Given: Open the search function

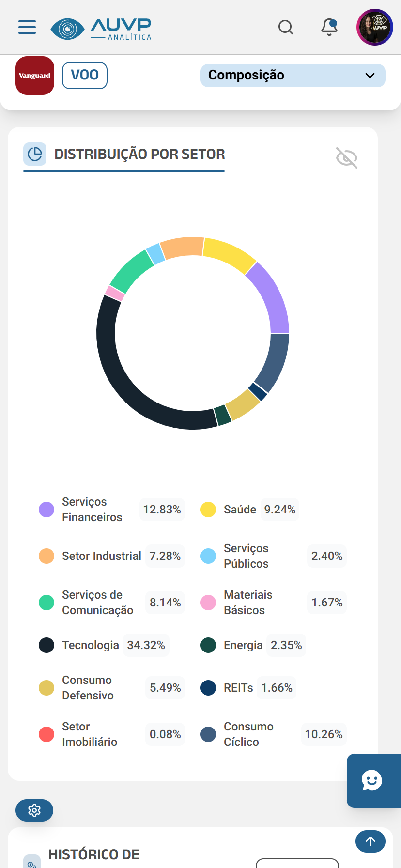Looking at the screenshot, I should (286, 28).
